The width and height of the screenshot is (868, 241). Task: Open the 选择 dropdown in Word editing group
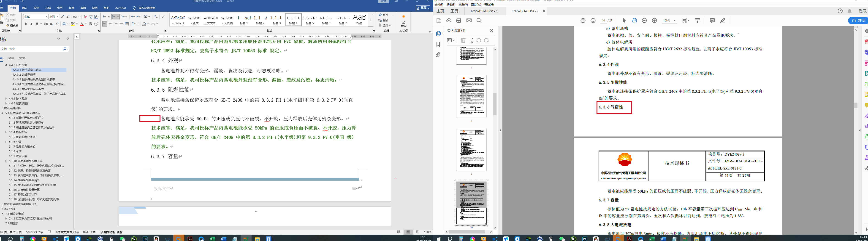385,25
